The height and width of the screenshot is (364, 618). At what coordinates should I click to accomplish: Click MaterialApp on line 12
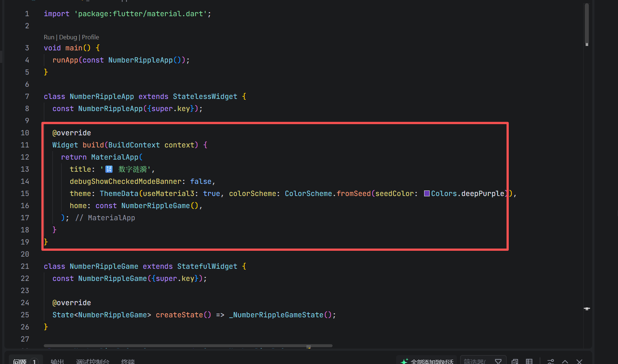pyautogui.click(x=115, y=157)
